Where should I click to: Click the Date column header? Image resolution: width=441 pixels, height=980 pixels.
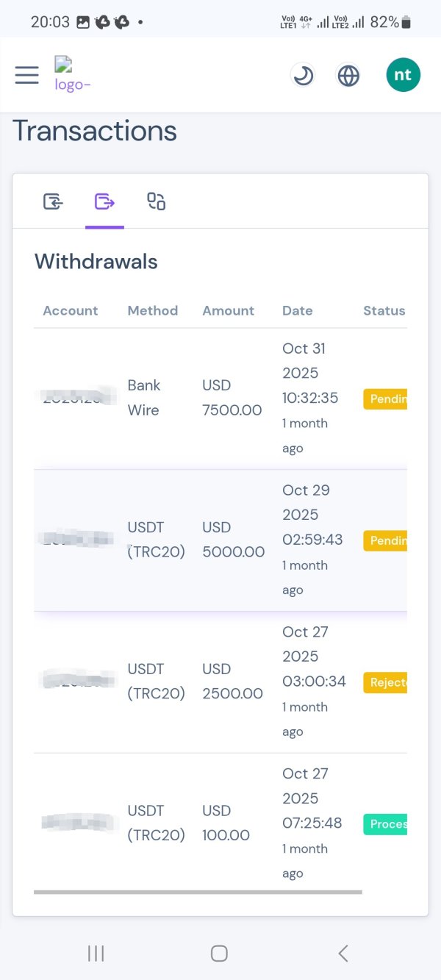(x=297, y=310)
